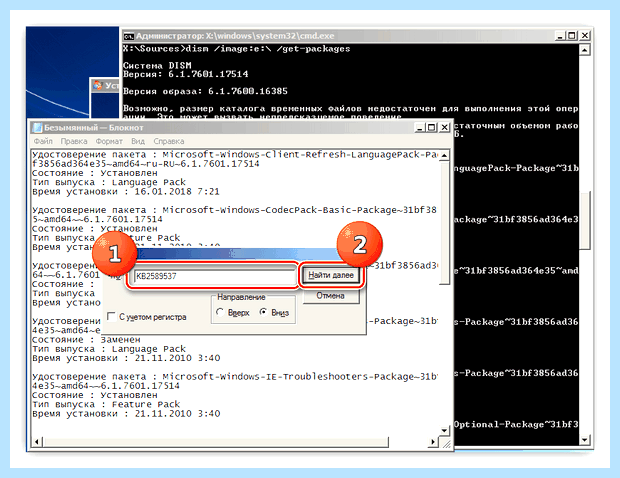Click the Notepad window resize grip corner
The image size is (620, 478).
(x=446, y=443)
